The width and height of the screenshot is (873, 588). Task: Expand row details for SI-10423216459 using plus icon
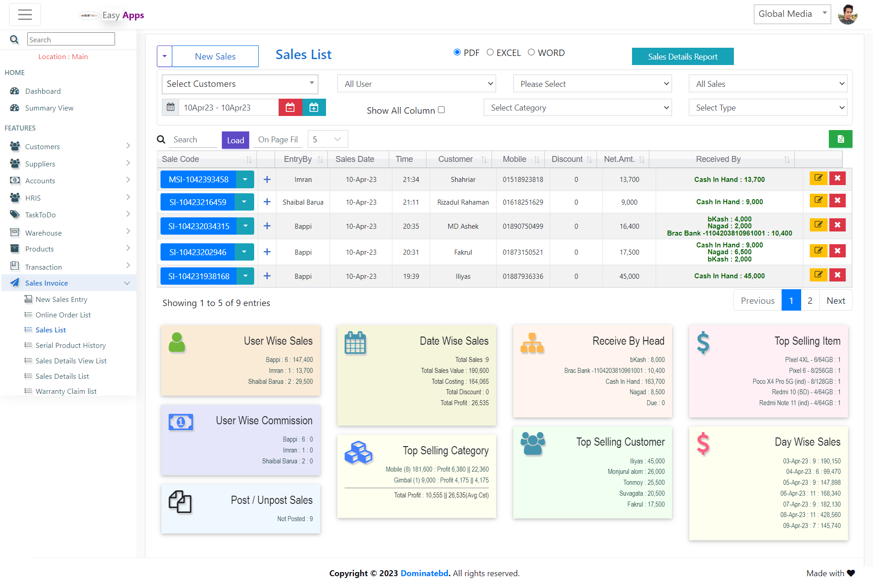point(267,201)
